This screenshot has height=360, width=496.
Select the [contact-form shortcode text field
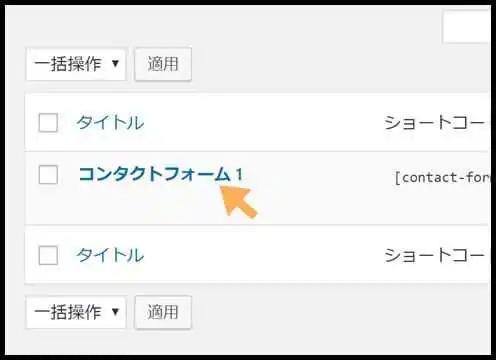point(442,178)
